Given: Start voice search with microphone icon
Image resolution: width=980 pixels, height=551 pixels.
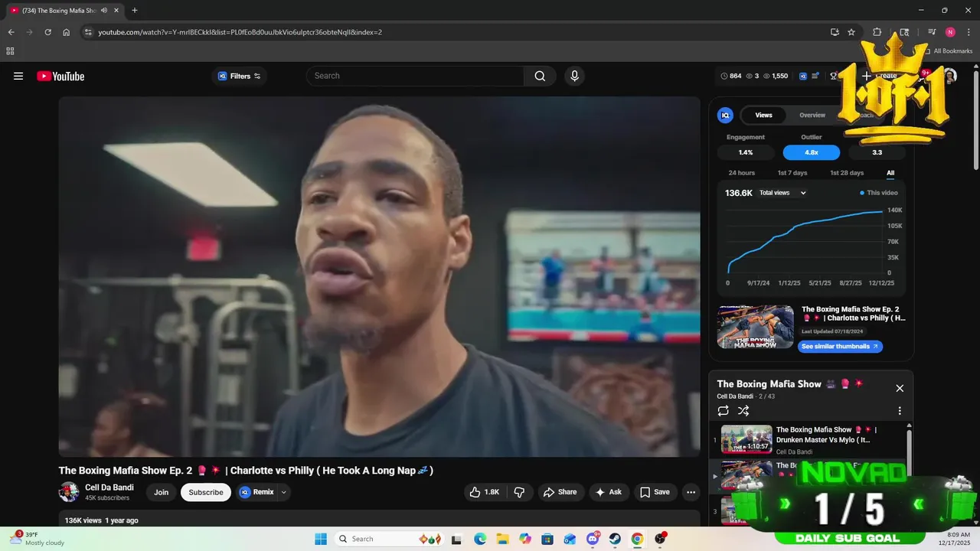Looking at the screenshot, I should point(574,76).
